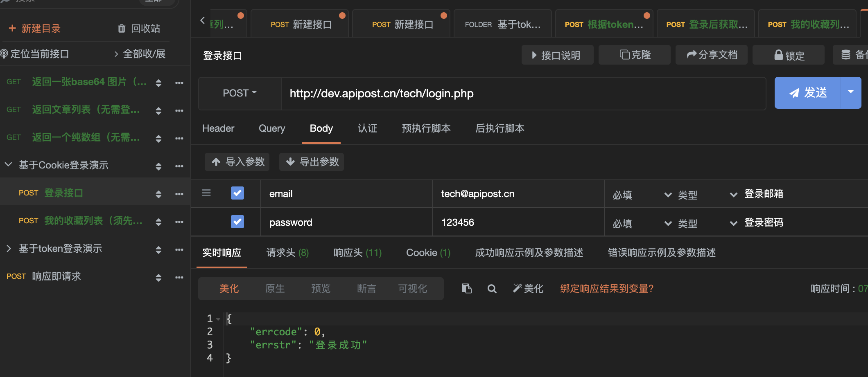Switch to 请求头 (8) tab
Image resolution: width=868 pixels, height=377 pixels.
tap(287, 253)
